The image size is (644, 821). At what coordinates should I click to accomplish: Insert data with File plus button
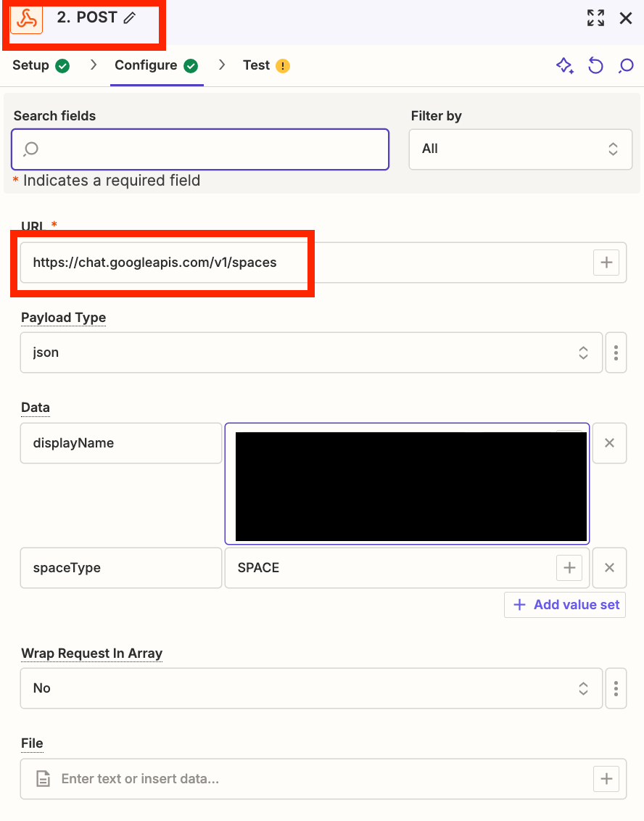pos(606,779)
